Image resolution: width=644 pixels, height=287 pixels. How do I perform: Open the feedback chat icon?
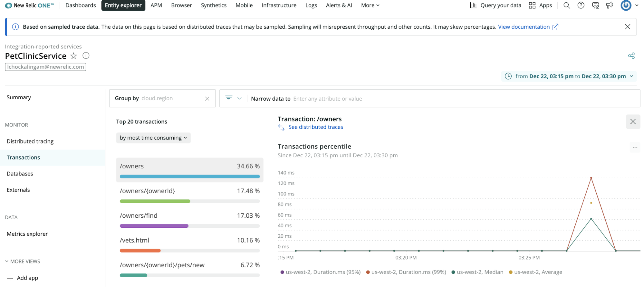[x=595, y=5]
